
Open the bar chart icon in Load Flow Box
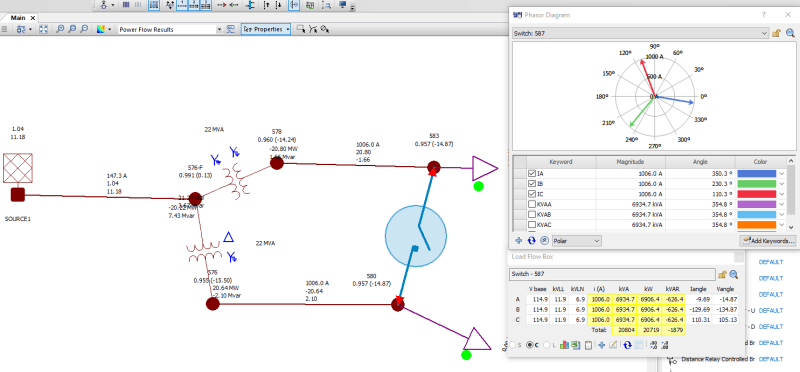[564, 345]
